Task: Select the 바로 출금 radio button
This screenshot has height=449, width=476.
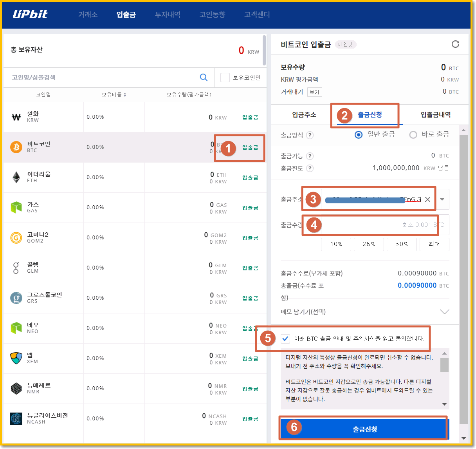Action: 413,134
